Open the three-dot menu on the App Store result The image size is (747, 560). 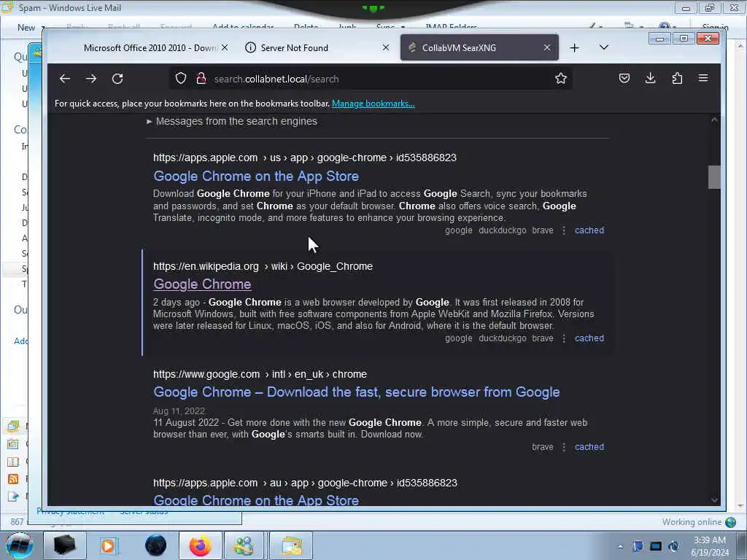564,230
